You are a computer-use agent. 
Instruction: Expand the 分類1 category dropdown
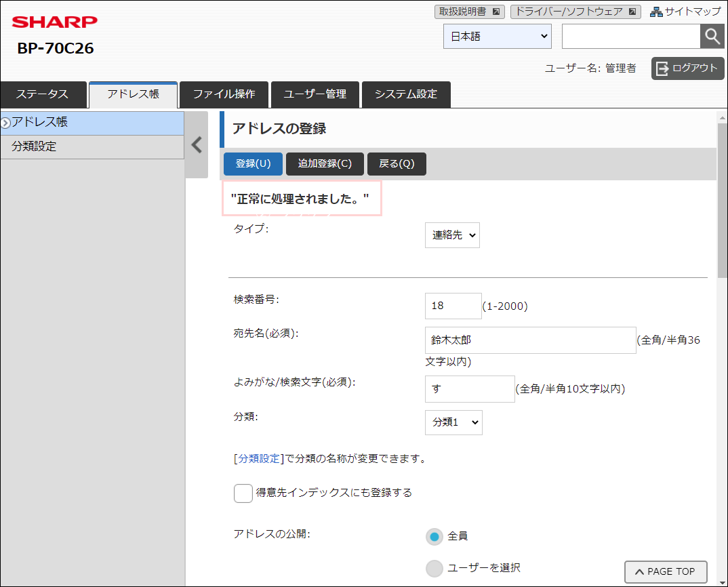click(x=453, y=422)
